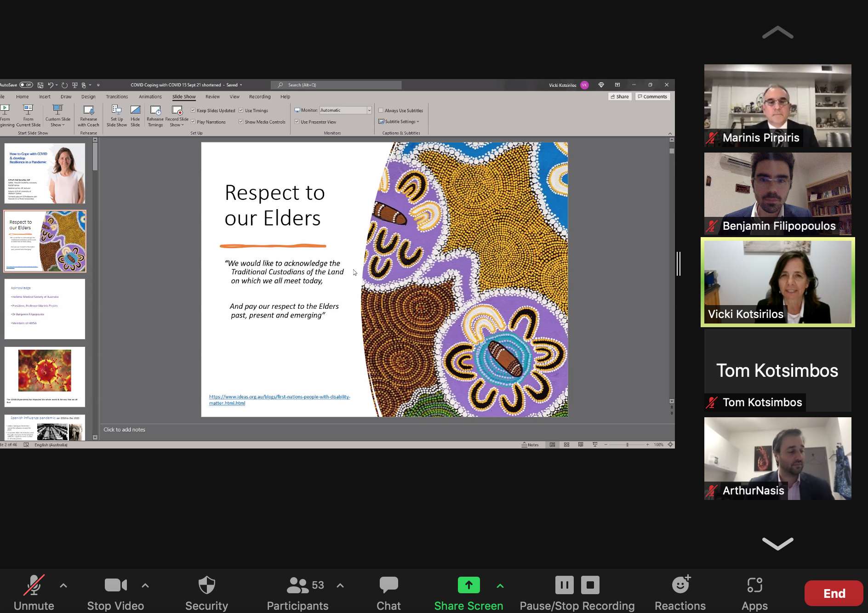Click the red End meeting button
868x613 pixels.
[834, 593]
